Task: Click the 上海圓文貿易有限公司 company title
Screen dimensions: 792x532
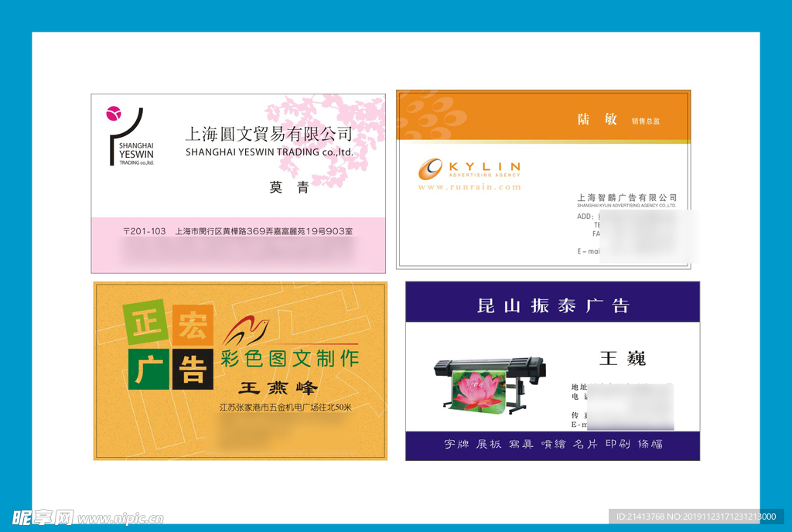Action: [x=268, y=134]
